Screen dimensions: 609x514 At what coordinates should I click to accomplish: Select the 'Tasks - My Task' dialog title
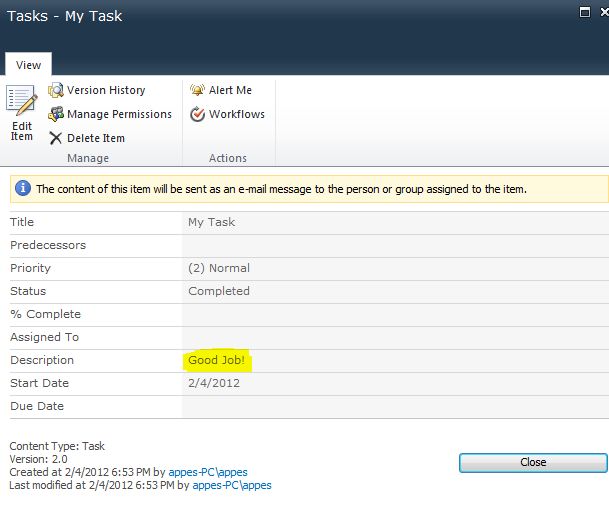pos(64,16)
